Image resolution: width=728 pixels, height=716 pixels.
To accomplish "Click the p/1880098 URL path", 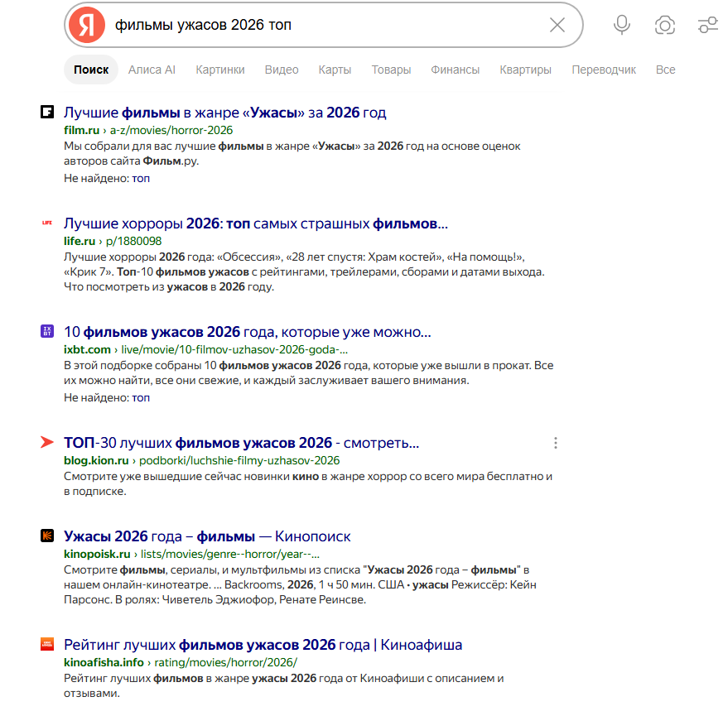I will (133, 242).
